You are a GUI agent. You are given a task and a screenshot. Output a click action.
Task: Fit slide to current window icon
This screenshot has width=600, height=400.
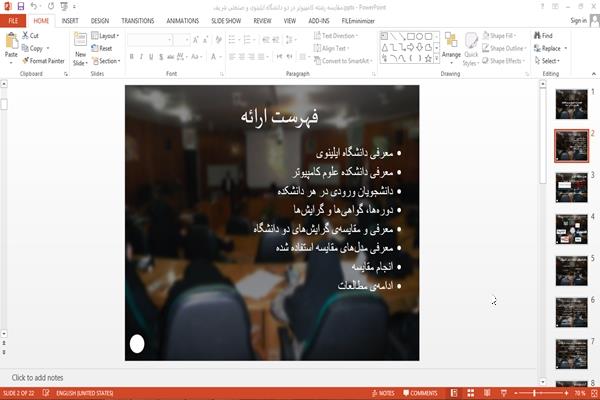point(595,393)
